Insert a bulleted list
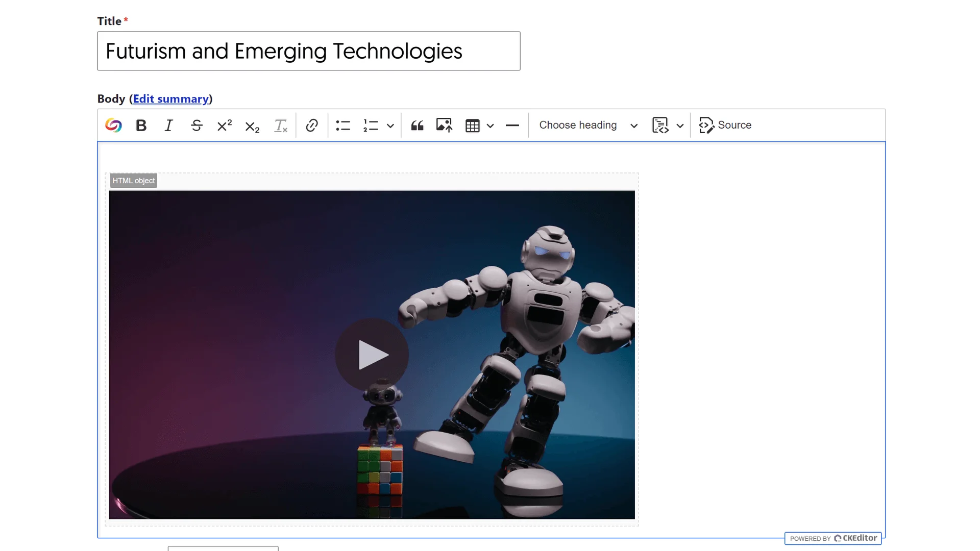Image resolution: width=980 pixels, height=551 pixels. [343, 125]
